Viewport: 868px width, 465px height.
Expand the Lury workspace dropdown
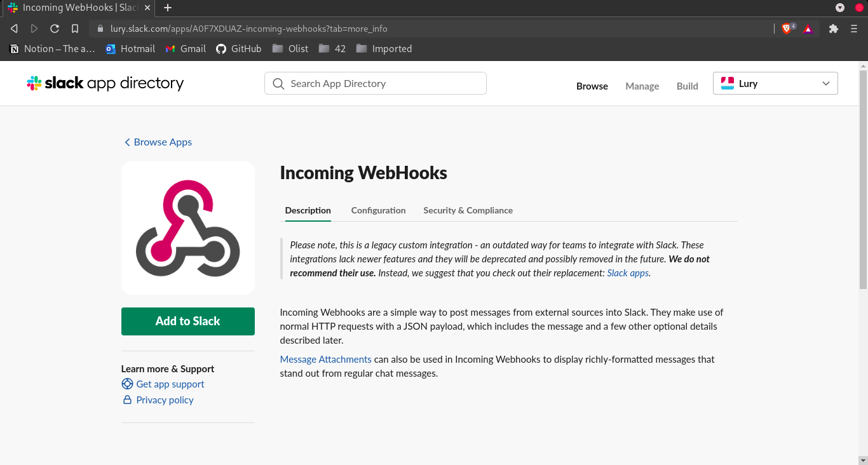point(775,83)
